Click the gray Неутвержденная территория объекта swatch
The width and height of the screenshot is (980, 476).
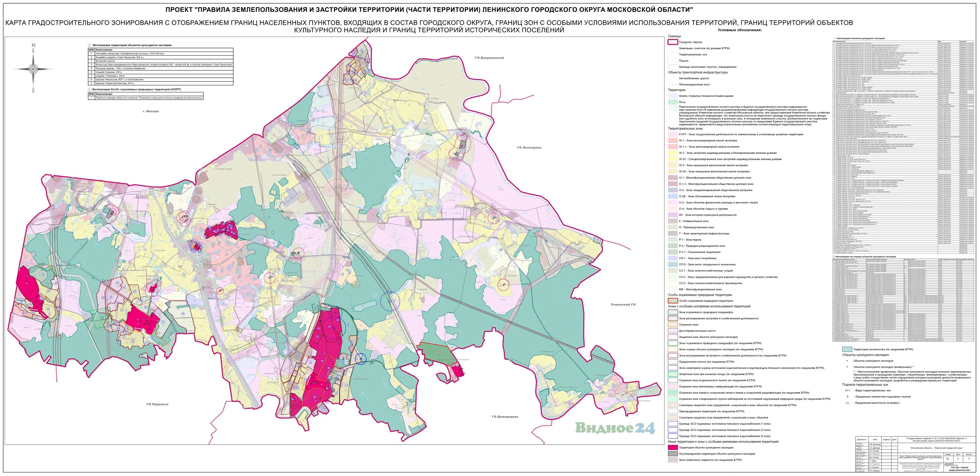point(673,454)
